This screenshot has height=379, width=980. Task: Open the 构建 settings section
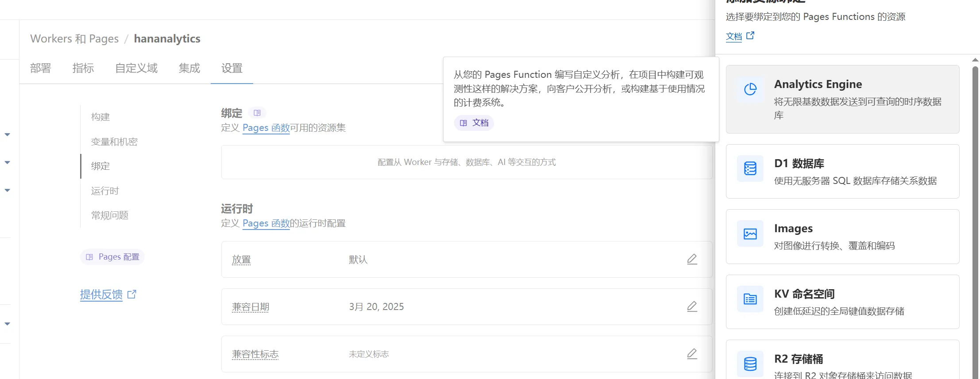[x=100, y=117]
